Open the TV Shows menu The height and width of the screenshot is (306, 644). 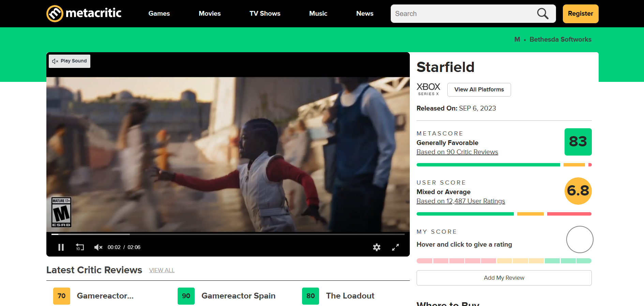coord(265,14)
